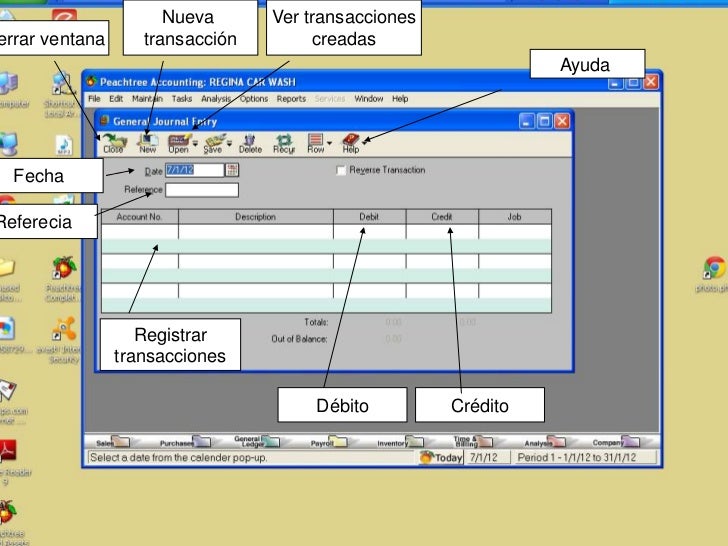This screenshot has width=728, height=546.
Task: Close the General Journal Entry window
Action: [x=562, y=121]
